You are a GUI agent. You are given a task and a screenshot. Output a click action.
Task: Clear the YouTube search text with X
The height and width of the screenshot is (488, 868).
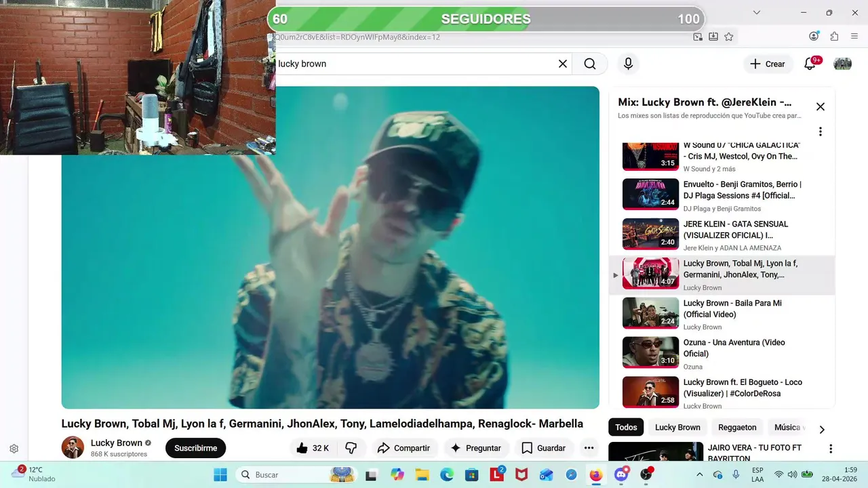pyautogui.click(x=562, y=64)
